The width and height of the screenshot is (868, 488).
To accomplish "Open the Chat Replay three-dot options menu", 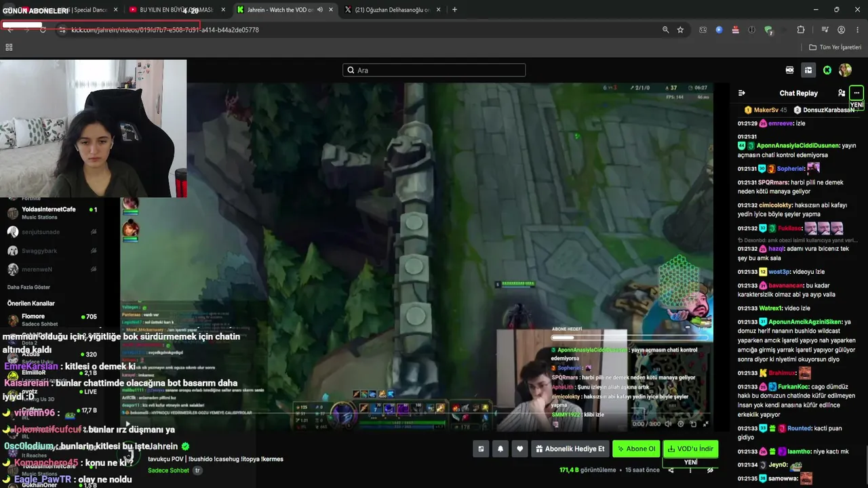I will pos(856,93).
